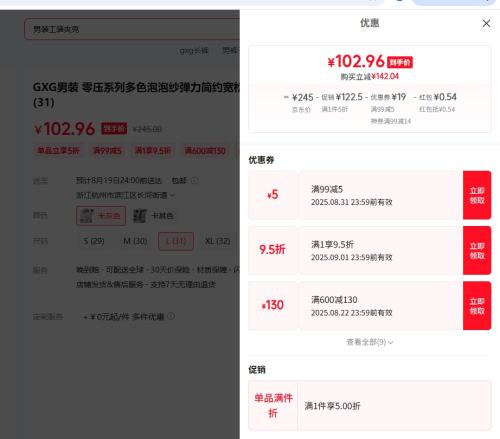Select the 卡其色 color swatch
Viewport: 500px width, 439px height.
tap(153, 216)
